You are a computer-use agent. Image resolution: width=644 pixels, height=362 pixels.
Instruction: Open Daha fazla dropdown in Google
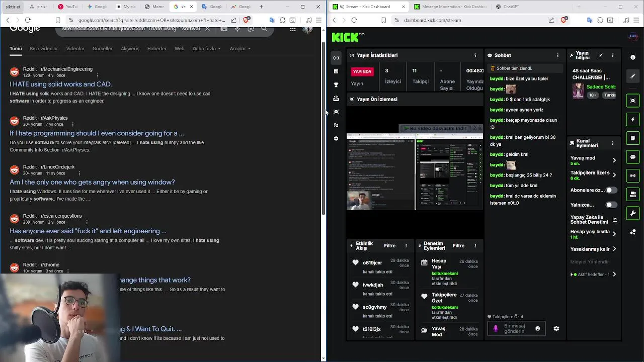[x=206, y=49]
